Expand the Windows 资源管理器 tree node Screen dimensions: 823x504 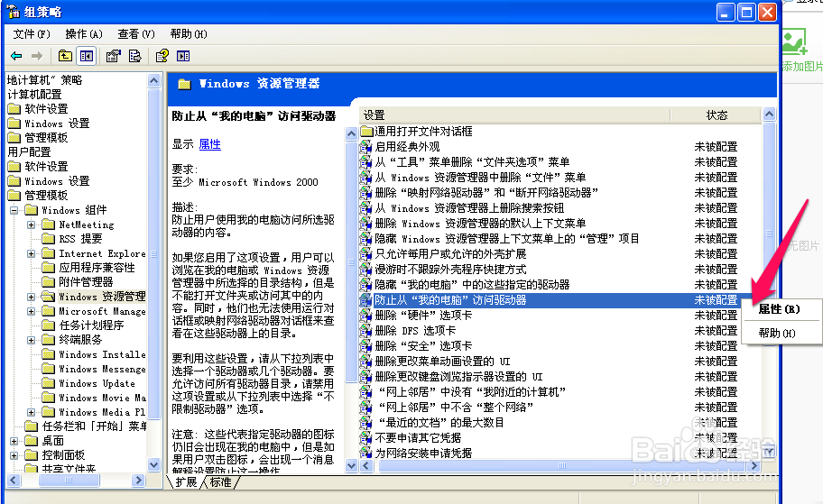point(31,297)
